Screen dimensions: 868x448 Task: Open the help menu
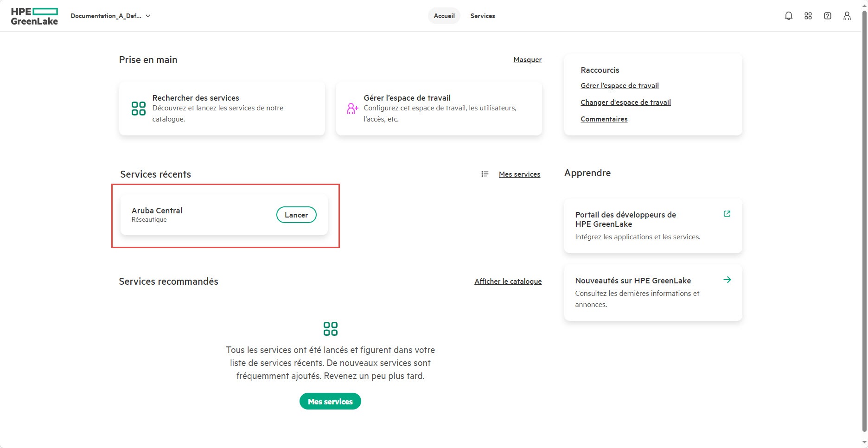click(827, 15)
